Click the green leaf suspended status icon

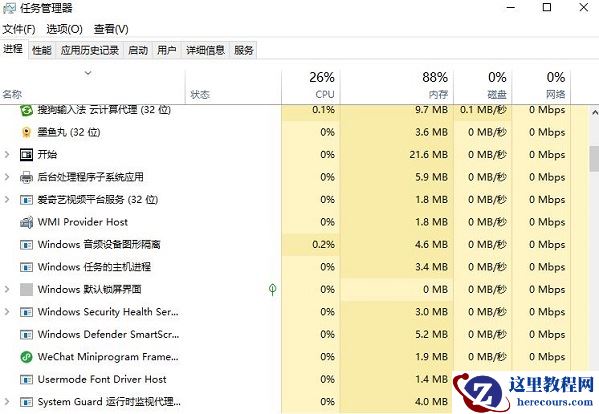[272, 289]
